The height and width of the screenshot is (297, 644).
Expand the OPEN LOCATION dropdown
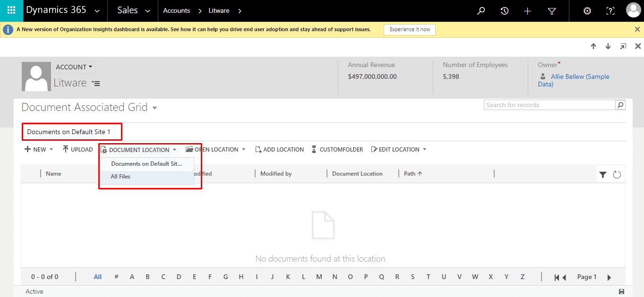[x=243, y=150]
